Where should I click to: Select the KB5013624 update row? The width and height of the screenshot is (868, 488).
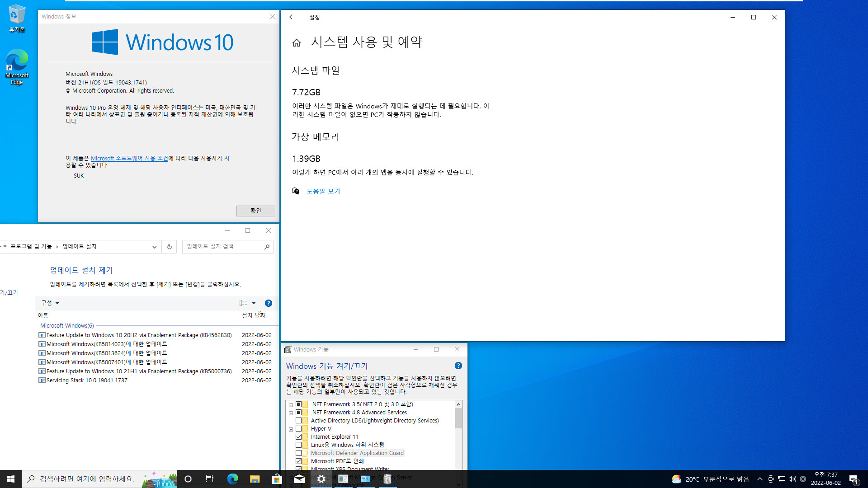click(x=156, y=353)
